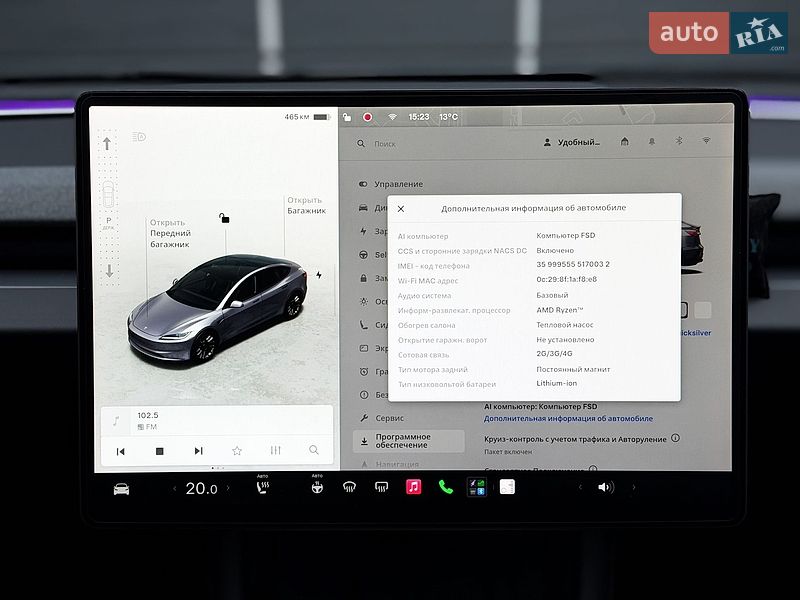Tap the down arrow on gear strip
The height and width of the screenshot is (600, 800).
(x=109, y=271)
